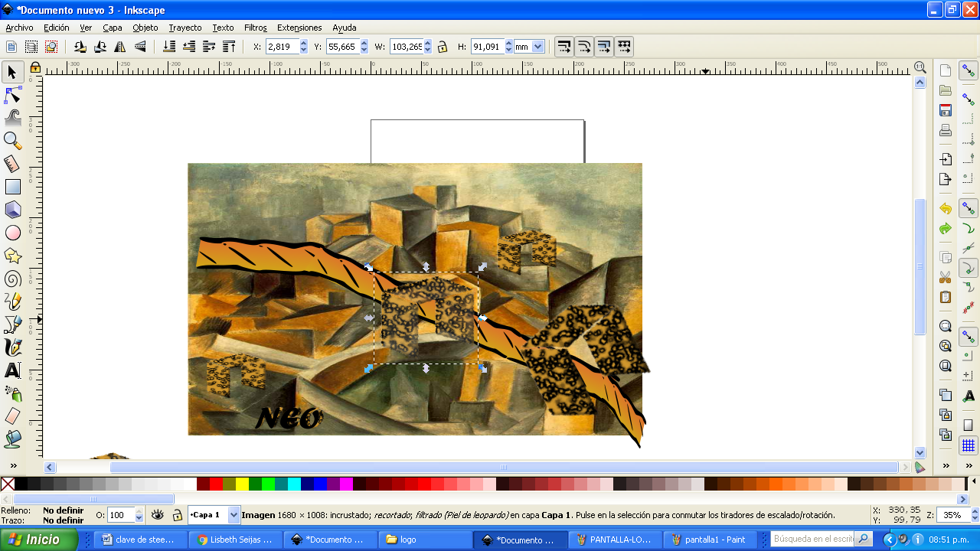Select the Text tool
The height and width of the screenshot is (551, 980).
tap(12, 370)
